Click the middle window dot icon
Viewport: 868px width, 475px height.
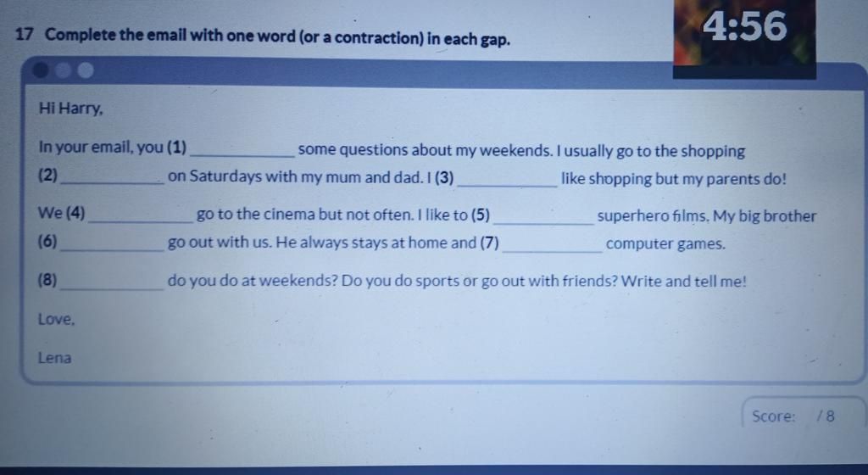(x=63, y=70)
